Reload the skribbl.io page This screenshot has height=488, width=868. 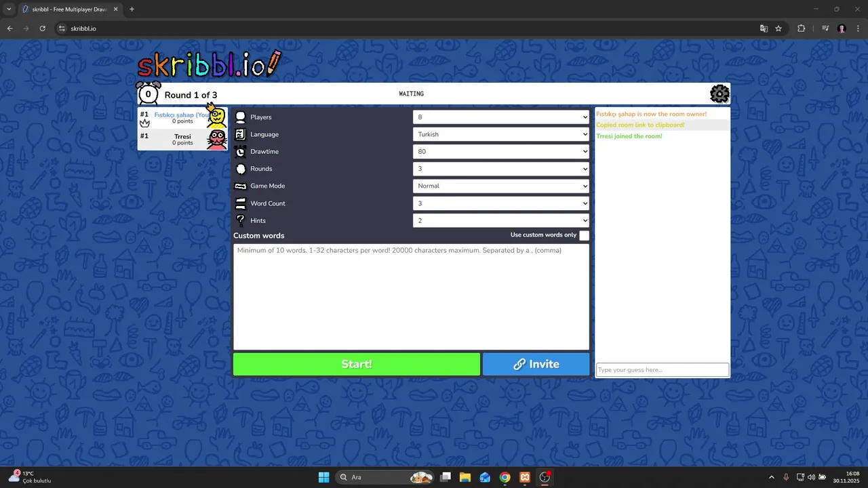click(x=42, y=28)
